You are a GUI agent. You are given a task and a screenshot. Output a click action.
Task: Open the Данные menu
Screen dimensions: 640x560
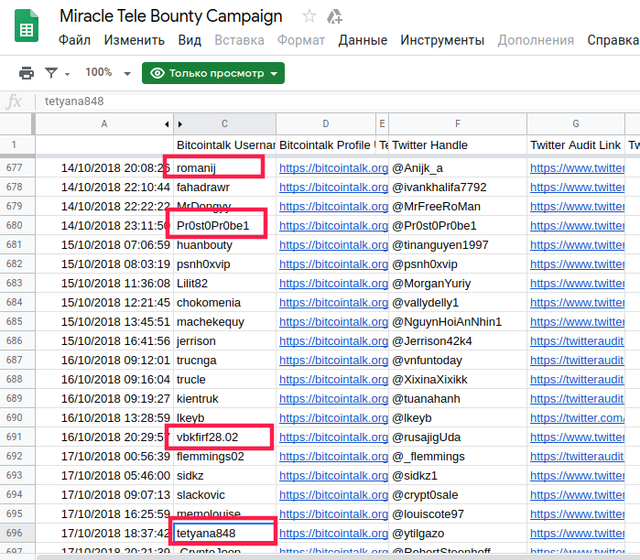(362, 40)
